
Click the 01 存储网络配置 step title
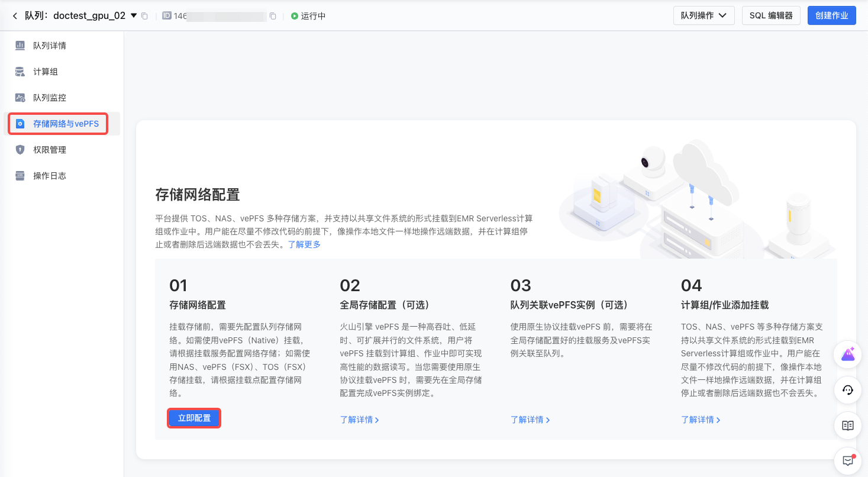pos(198,305)
